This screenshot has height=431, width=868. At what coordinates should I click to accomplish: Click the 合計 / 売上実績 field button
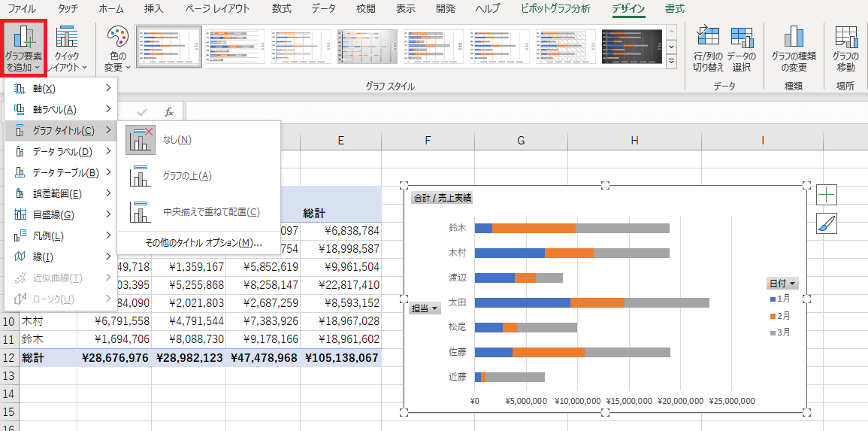point(442,199)
